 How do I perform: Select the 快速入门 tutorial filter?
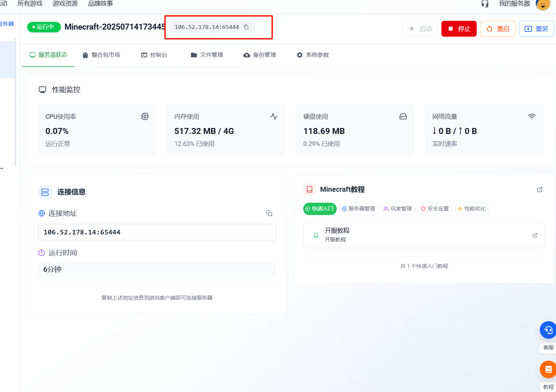coord(320,209)
